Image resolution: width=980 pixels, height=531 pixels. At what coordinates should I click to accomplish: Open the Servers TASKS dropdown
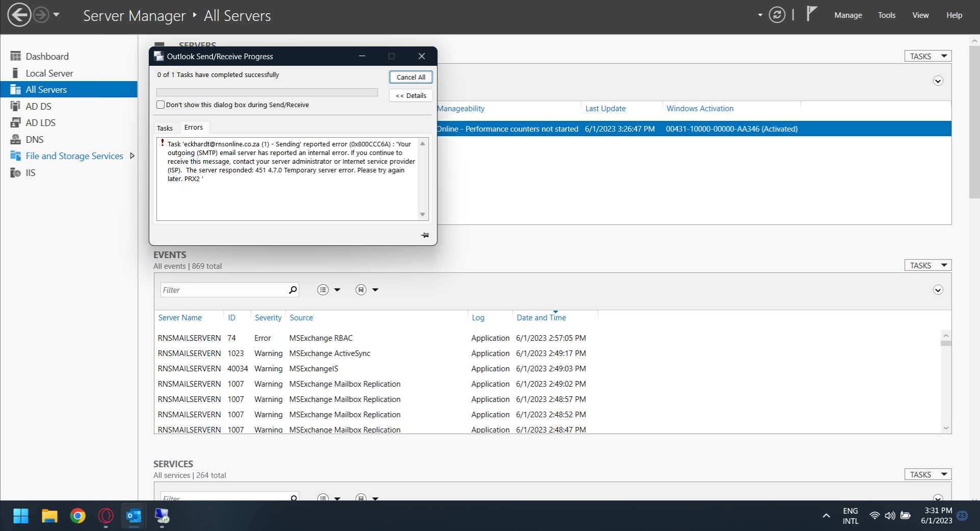928,56
